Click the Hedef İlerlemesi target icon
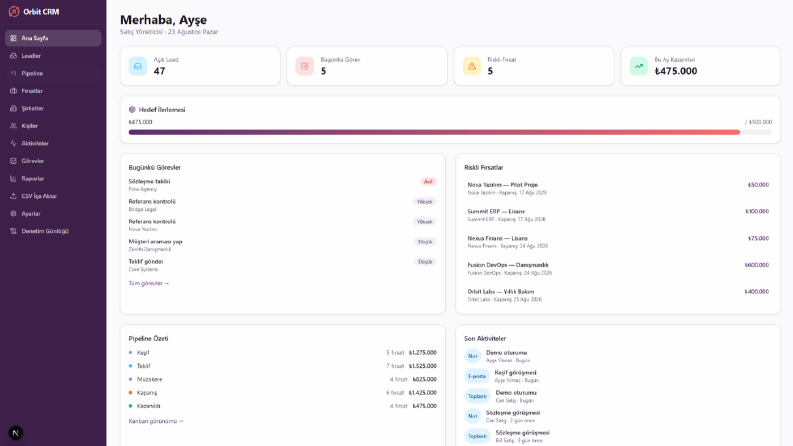 click(132, 110)
